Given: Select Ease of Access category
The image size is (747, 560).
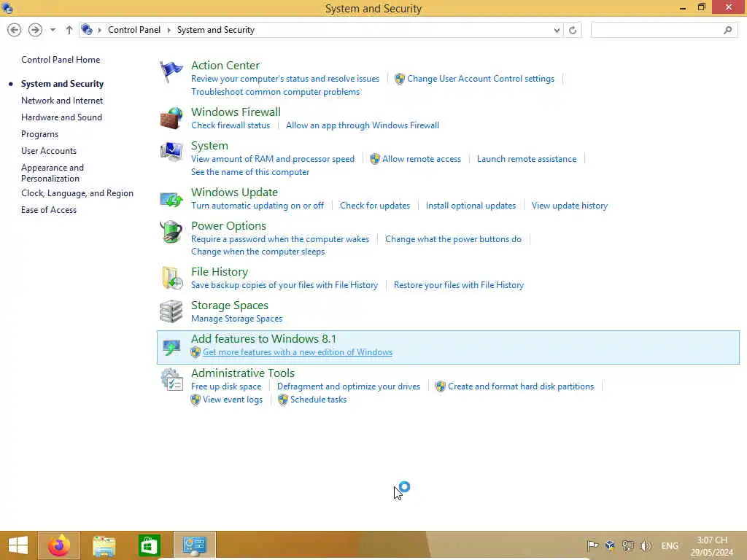Looking at the screenshot, I should point(49,210).
